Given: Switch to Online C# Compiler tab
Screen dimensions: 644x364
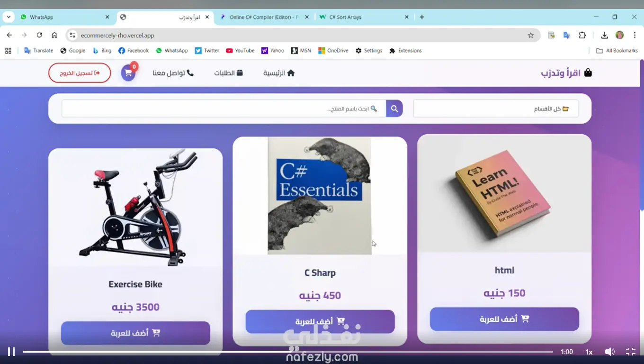Looking at the screenshot, I should 265,17.
